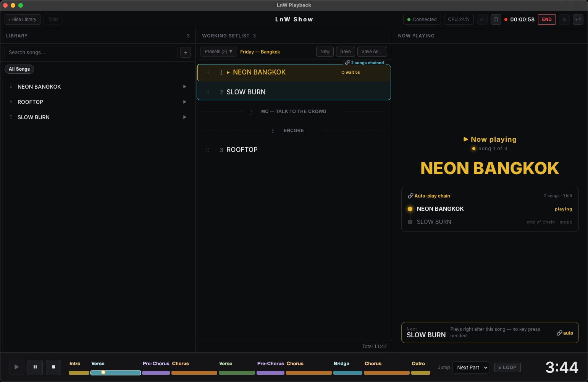This screenshot has height=382, width=588.
Task: Click the add song plus button
Action: coord(186,52)
